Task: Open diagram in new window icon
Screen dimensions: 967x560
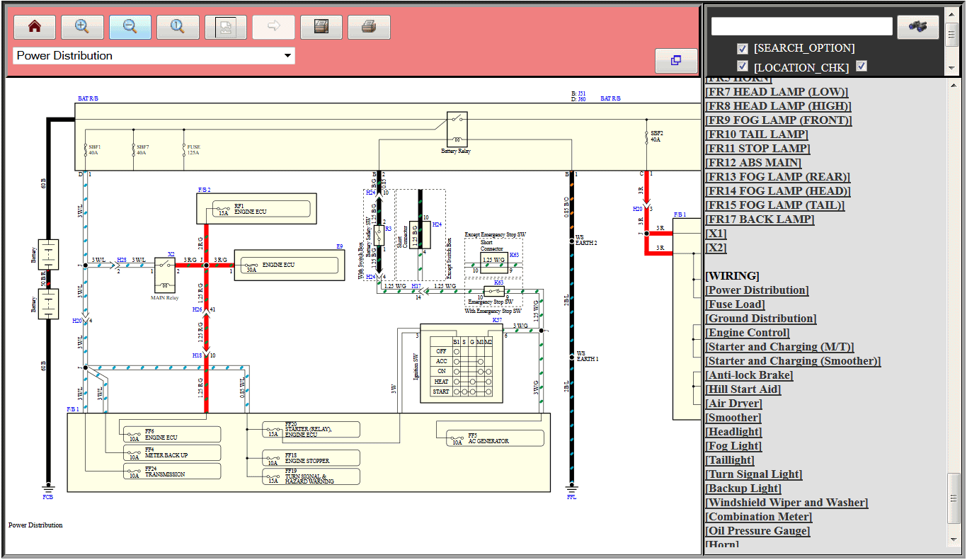Action: (675, 61)
